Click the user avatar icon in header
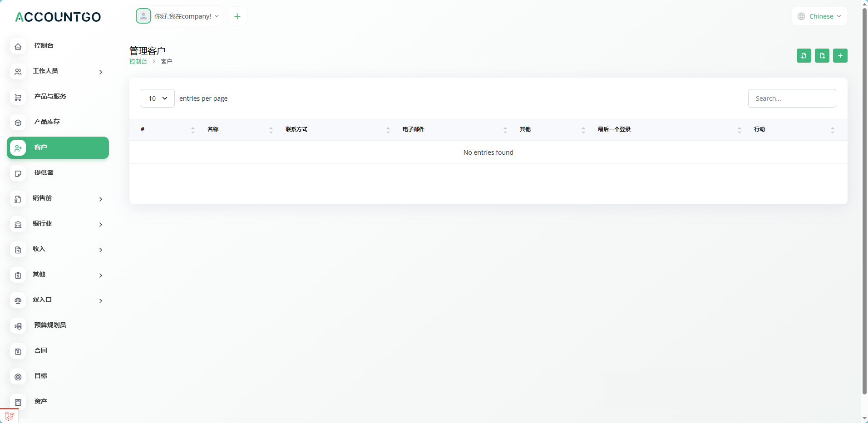 (x=143, y=16)
